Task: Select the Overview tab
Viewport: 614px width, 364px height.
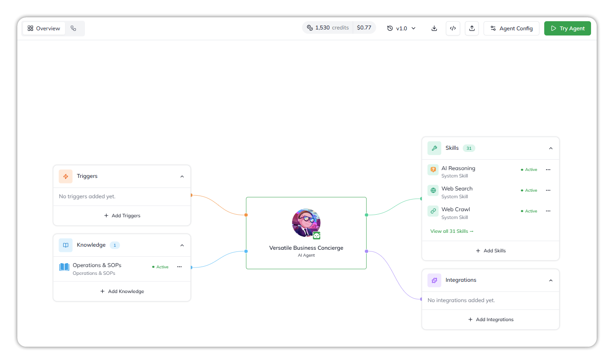Action: (x=44, y=29)
